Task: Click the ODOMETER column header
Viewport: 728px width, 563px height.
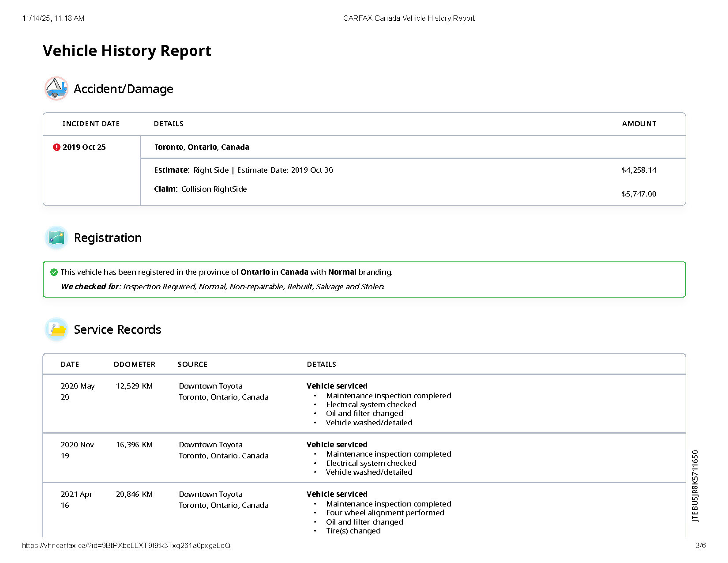Action: pos(134,364)
